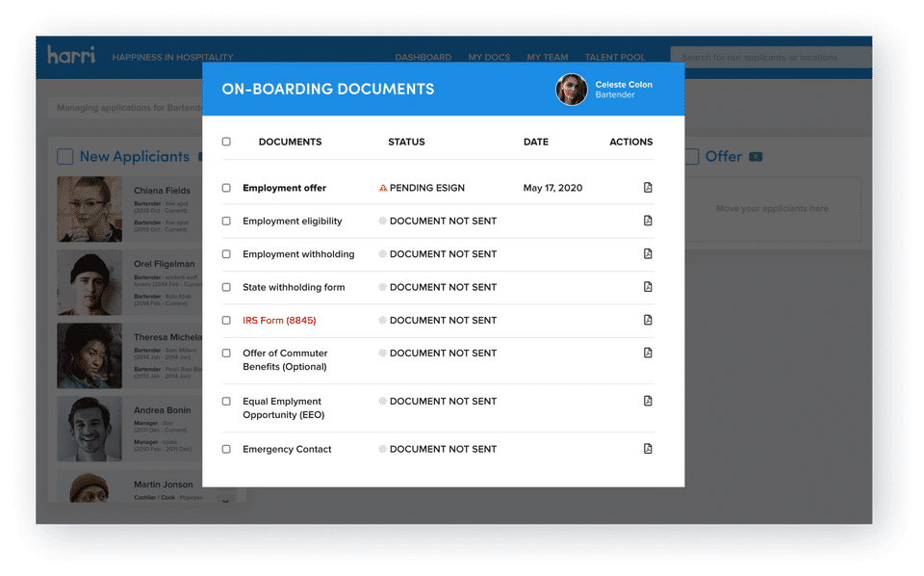
Task: Open the Employment offer document action icon
Action: [648, 188]
